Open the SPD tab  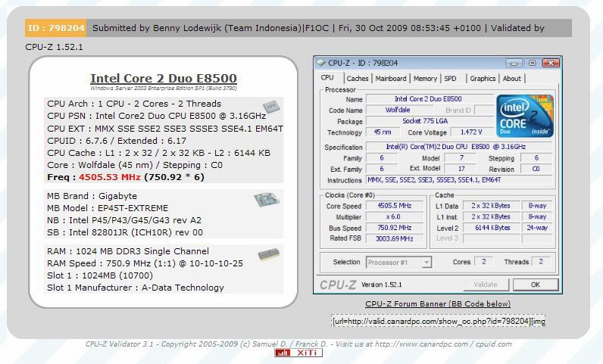450,79
